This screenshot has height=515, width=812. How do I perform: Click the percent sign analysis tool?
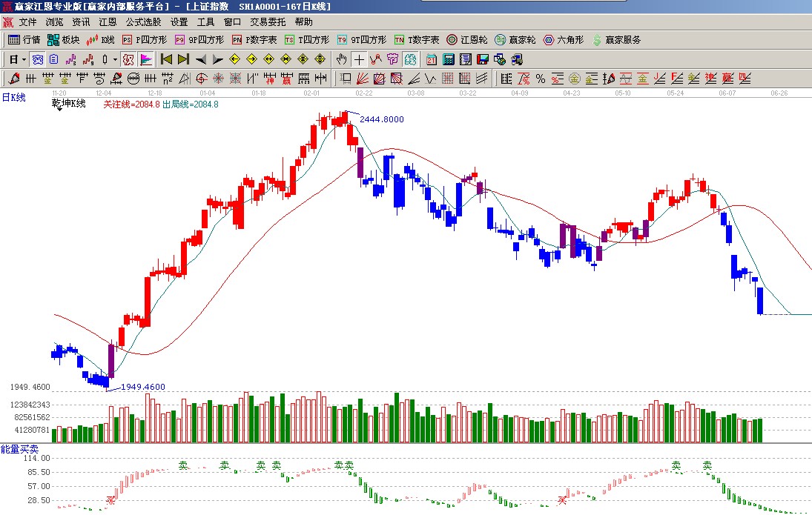coord(541,79)
